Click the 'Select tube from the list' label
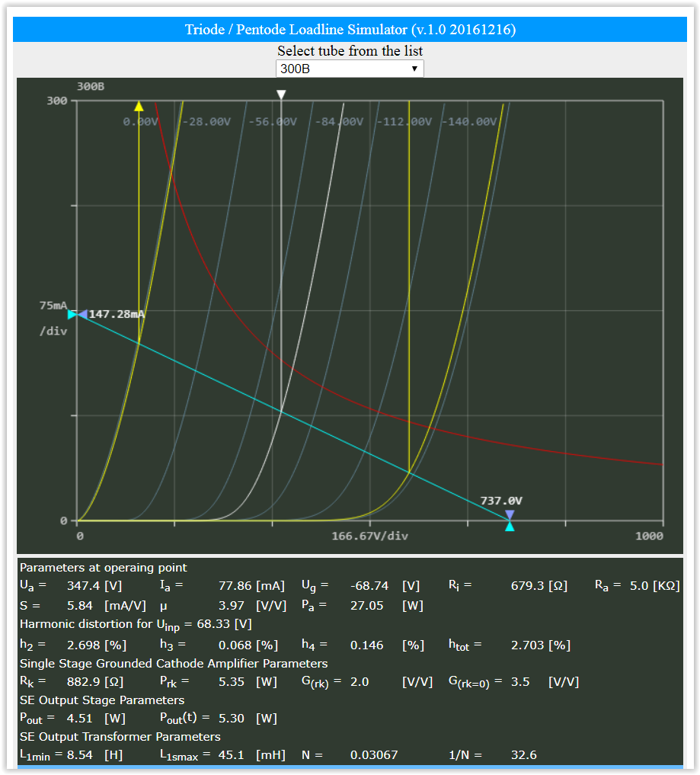Image resolution: width=700 pixels, height=775 pixels. (350, 51)
